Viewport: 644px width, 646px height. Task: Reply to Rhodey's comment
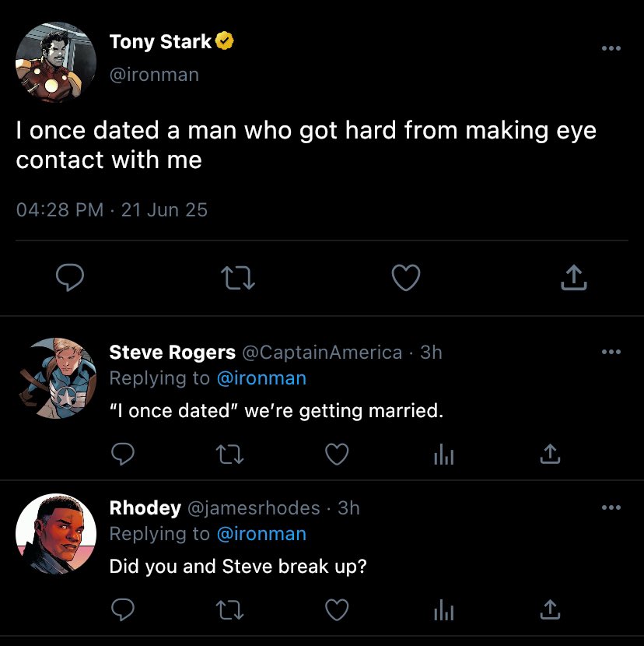pos(123,610)
